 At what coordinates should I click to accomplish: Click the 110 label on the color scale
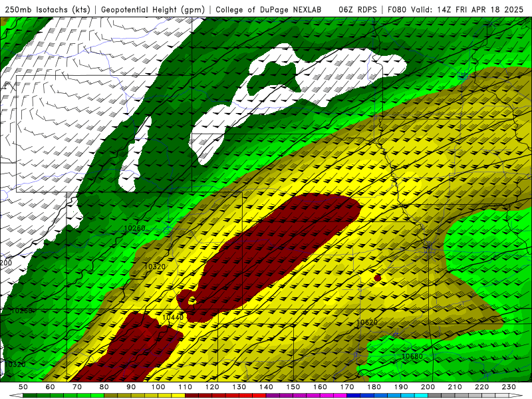click(x=186, y=387)
